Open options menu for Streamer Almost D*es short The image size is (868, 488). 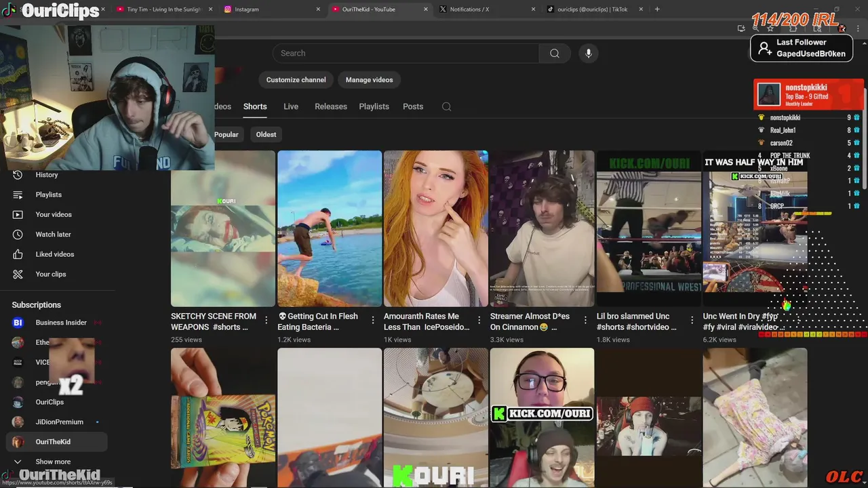tap(586, 320)
